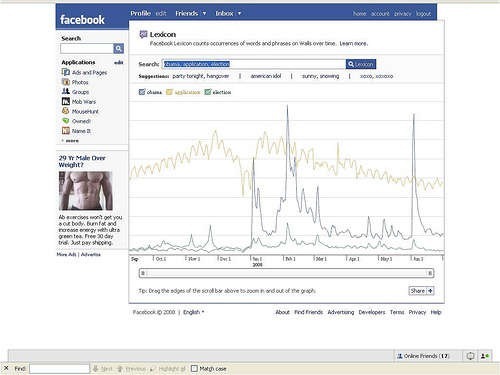Open the Friends menu item
500x375 pixels.
click(187, 13)
